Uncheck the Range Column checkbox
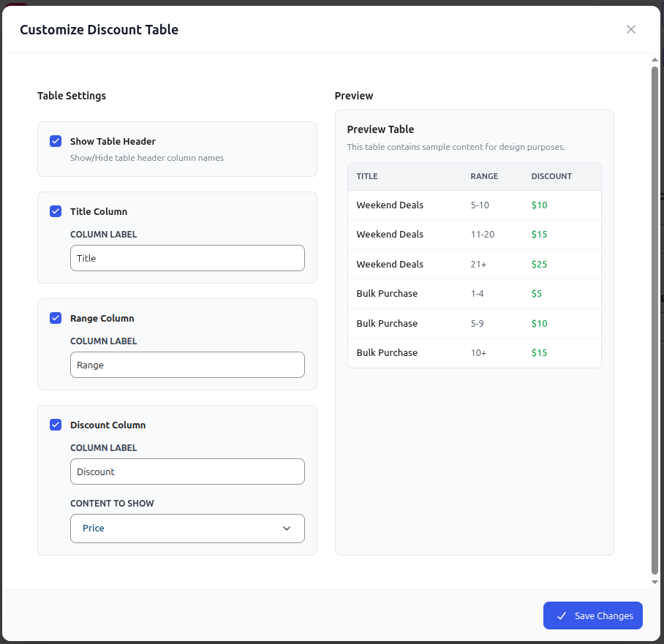The image size is (664, 644). [x=56, y=318]
